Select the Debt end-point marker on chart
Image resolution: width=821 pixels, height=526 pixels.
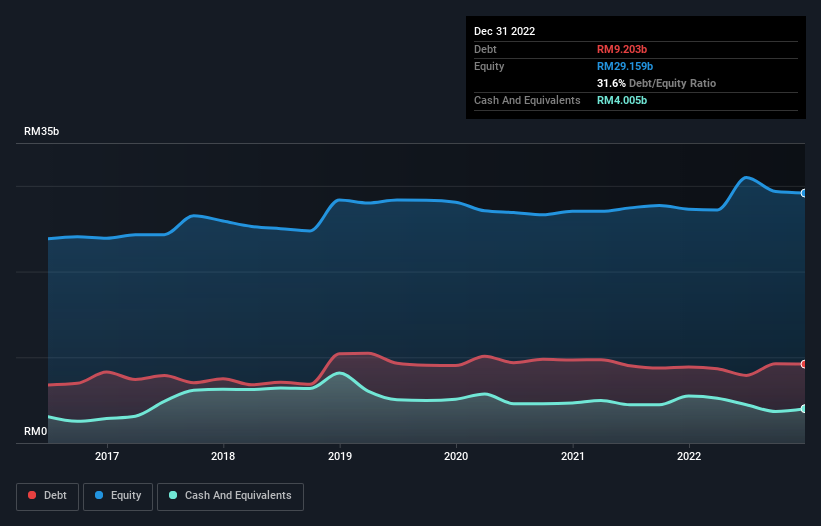tap(804, 364)
